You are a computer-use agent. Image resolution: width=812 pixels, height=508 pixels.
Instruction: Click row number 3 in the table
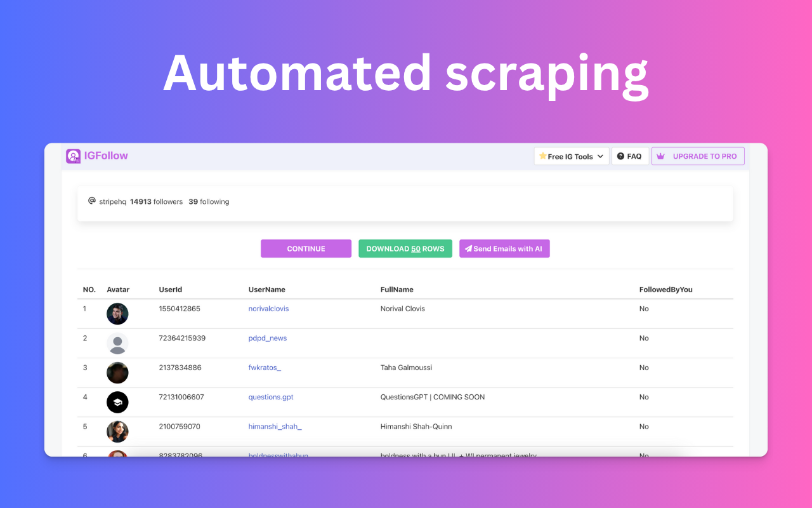point(85,368)
